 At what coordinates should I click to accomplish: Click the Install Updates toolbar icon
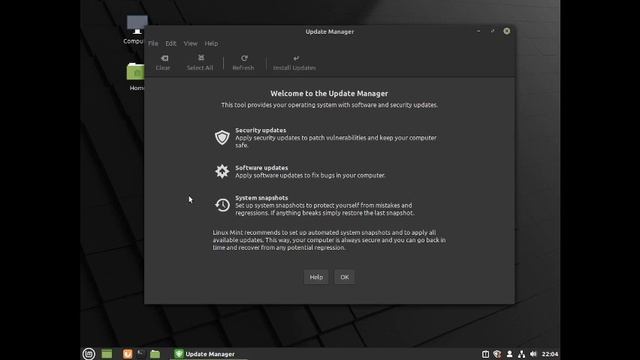[x=296, y=58]
